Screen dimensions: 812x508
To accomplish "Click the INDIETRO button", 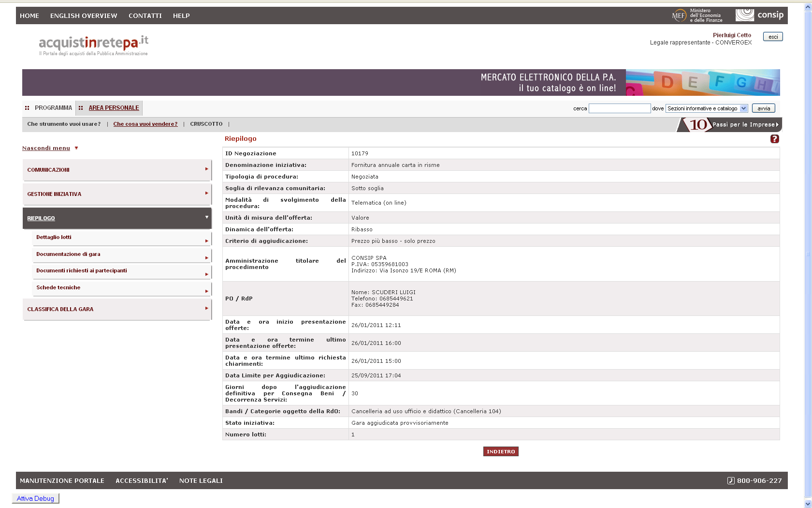I will tap(501, 451).
